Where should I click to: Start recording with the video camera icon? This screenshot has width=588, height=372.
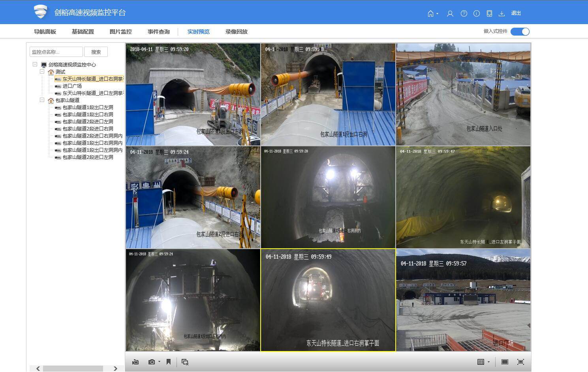pos(135,362)
